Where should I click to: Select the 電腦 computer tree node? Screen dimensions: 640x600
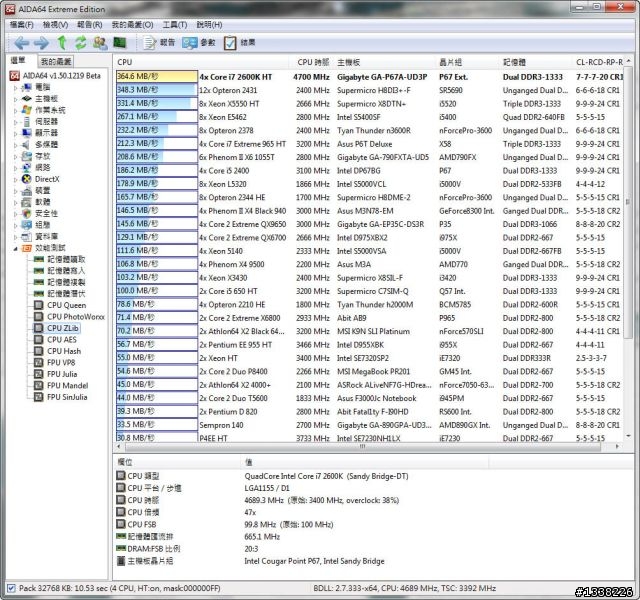pos(37,87)
